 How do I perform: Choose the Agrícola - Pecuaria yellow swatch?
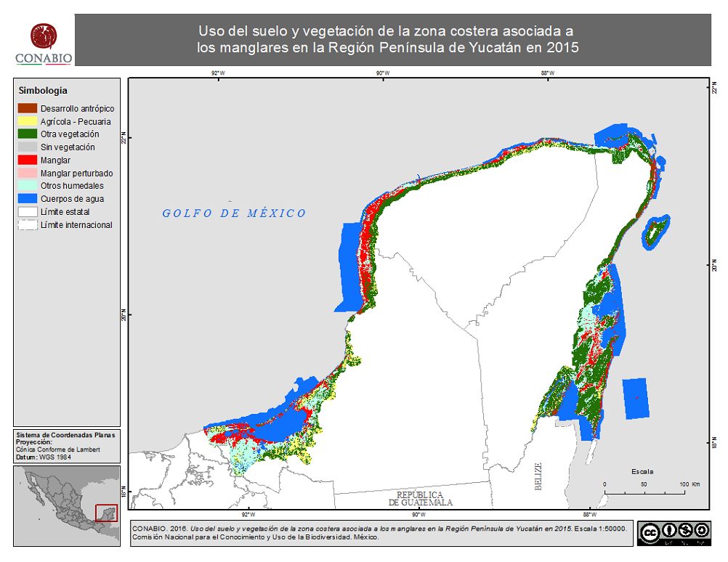click(x=28, y=121)
